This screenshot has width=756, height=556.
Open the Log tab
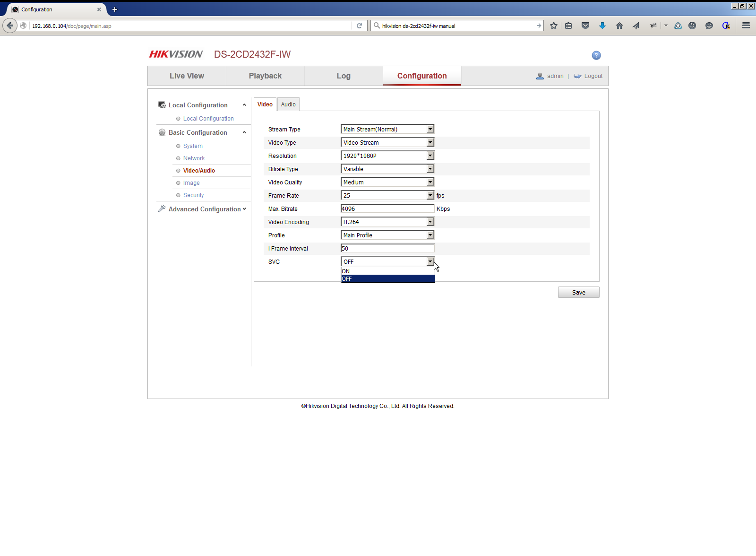click(x=344, y=76)
